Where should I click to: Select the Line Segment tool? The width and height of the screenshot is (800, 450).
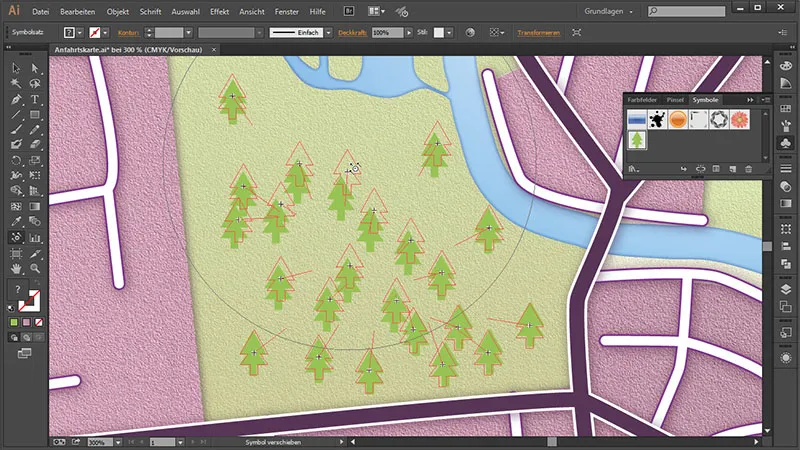coord(16,114)
